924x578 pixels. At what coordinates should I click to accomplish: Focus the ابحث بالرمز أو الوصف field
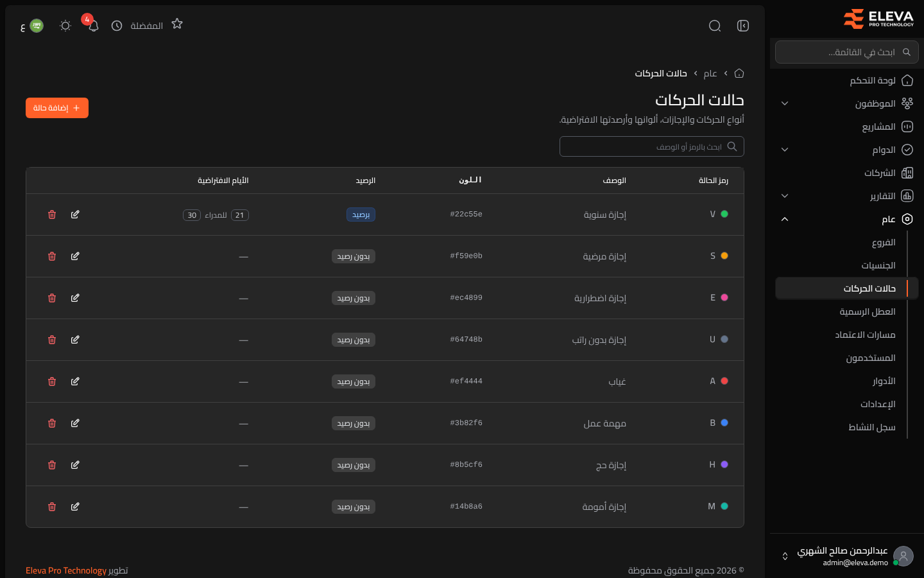[652, 146]
